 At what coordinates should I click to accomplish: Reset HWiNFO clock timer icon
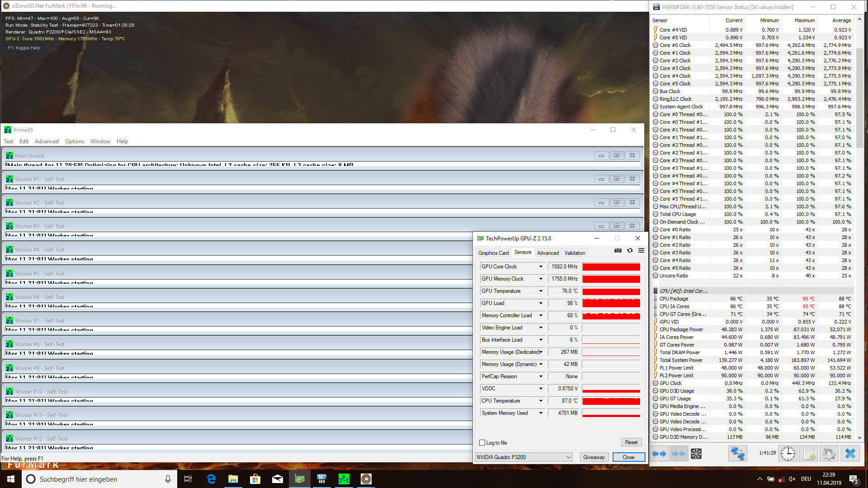click(x=788, y=454)
